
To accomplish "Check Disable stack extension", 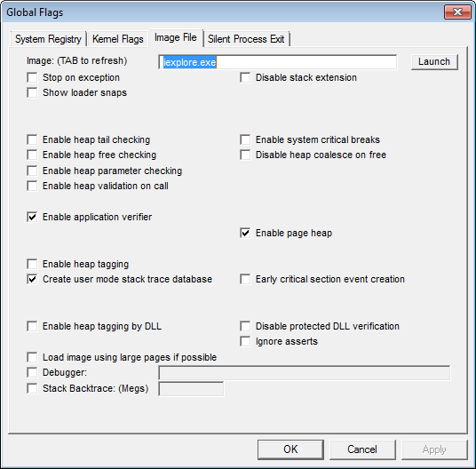I will [245, 77].
